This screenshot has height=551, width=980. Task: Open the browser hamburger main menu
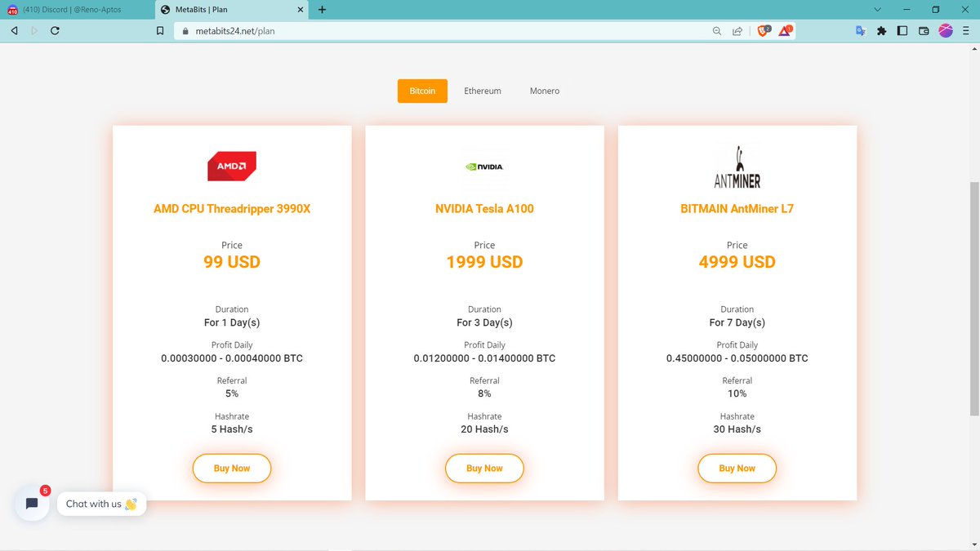coord(966,31)
